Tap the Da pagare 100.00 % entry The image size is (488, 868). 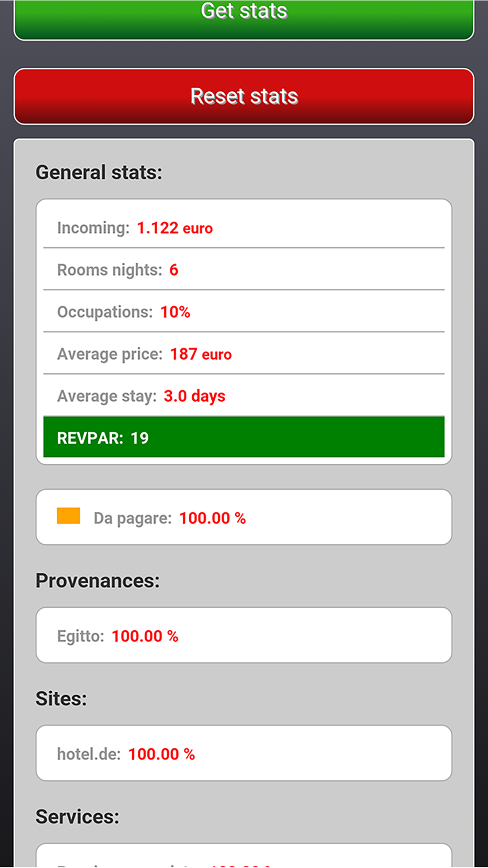(x=244, y=517)
